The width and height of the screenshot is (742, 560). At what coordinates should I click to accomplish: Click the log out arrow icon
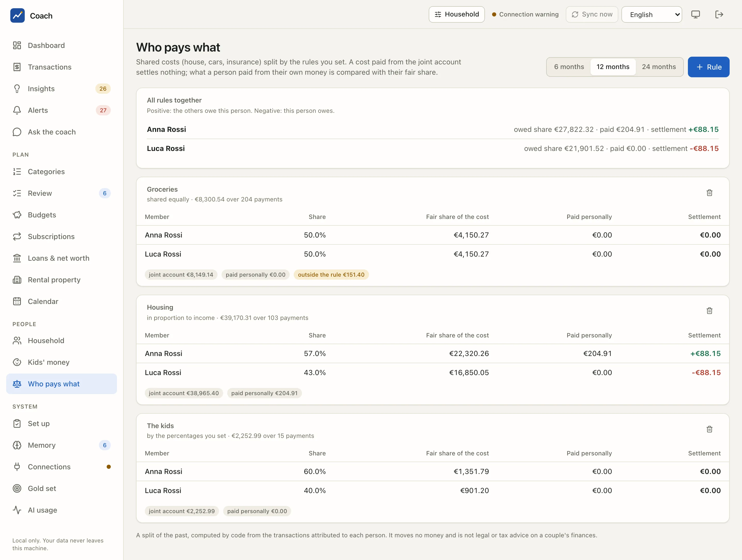pyautogui.click(x=719, y=14)
